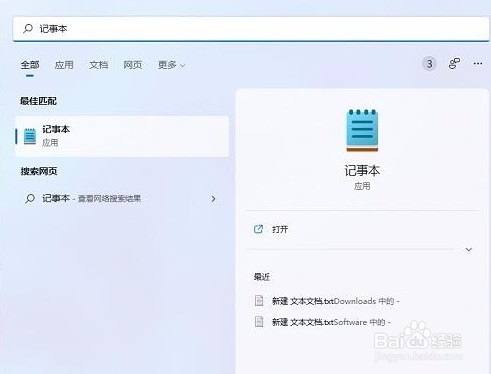Click the large Notepad app icon

click(362, 130)
